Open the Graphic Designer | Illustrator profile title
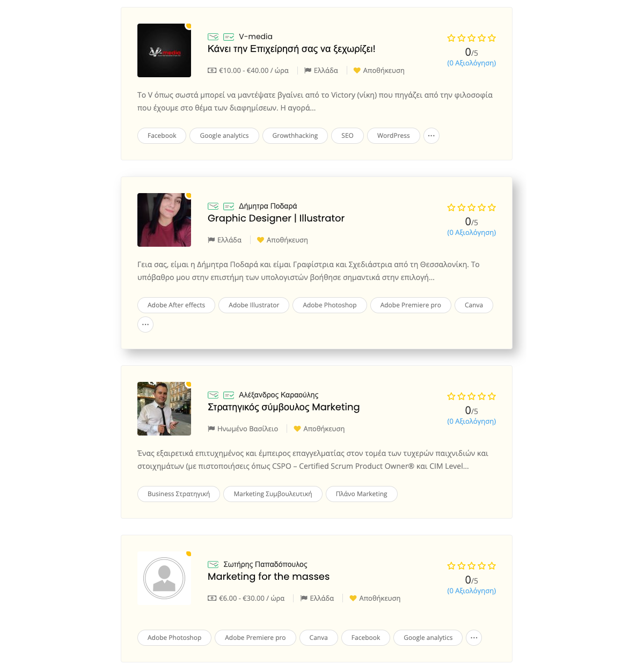The height and width of the screenshot is (671, 644). tap(276, 218)
